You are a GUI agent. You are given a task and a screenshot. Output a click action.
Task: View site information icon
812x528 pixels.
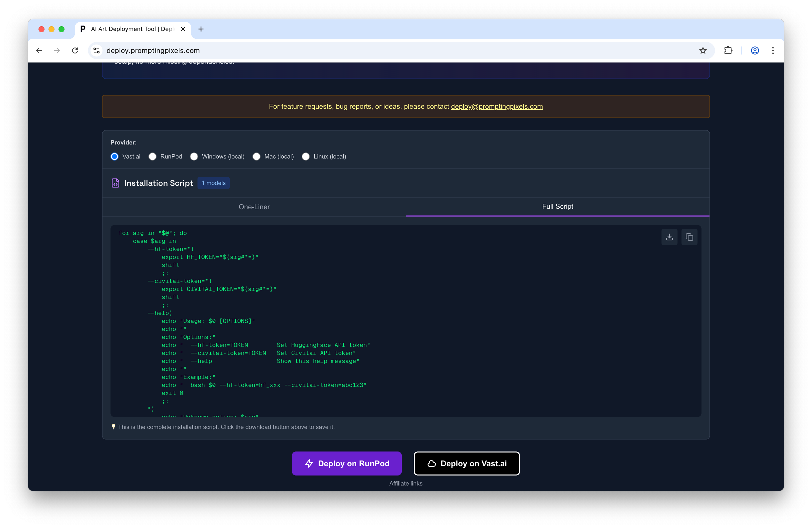pyautogui.click(x=96, y=50)
